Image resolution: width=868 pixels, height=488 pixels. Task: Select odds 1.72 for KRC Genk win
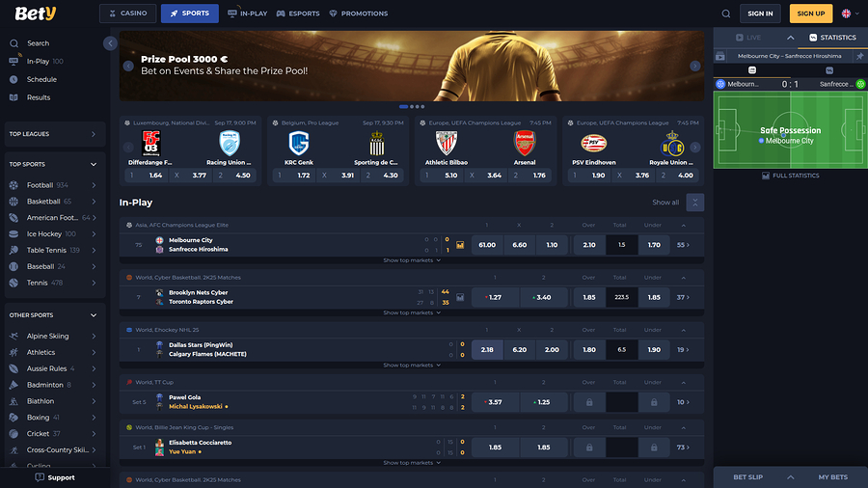(x=295, y=176)
